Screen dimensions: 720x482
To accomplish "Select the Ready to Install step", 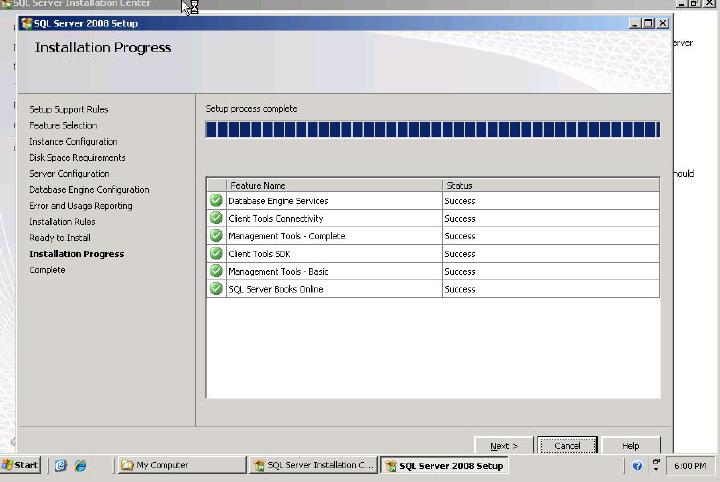I will coord(60,238).
